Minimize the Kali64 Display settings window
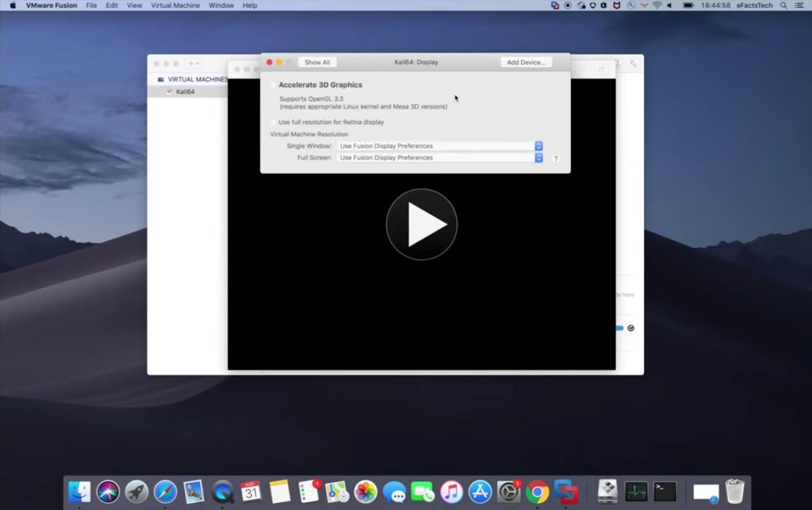This screenshot has height=510, width=812. (x=279, y=62)
